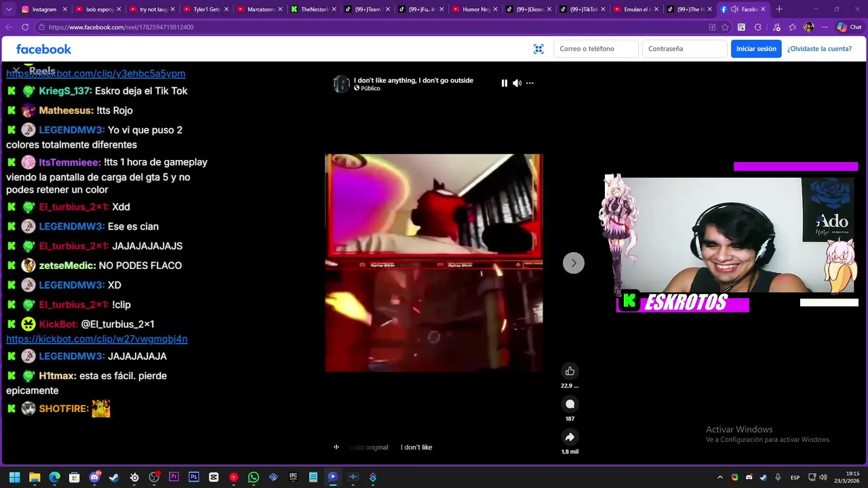Focus the Correo o teléfono field

coord(596,49)
